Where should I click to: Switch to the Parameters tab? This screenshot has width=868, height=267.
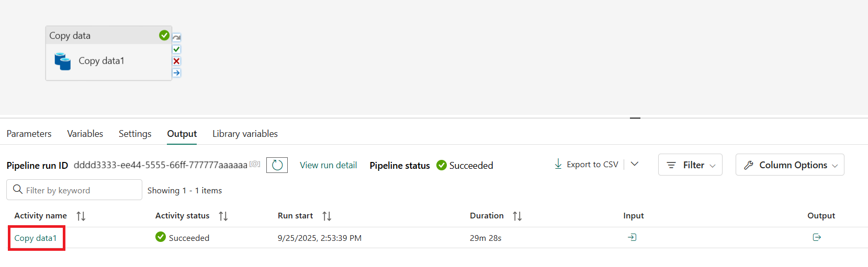(x=29, y=134)
